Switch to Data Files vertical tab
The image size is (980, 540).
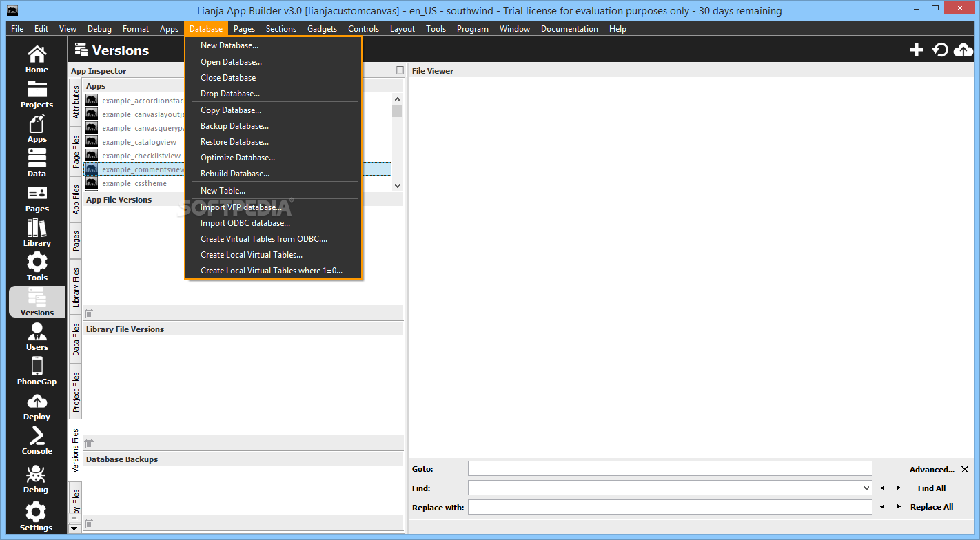[76, 339]
